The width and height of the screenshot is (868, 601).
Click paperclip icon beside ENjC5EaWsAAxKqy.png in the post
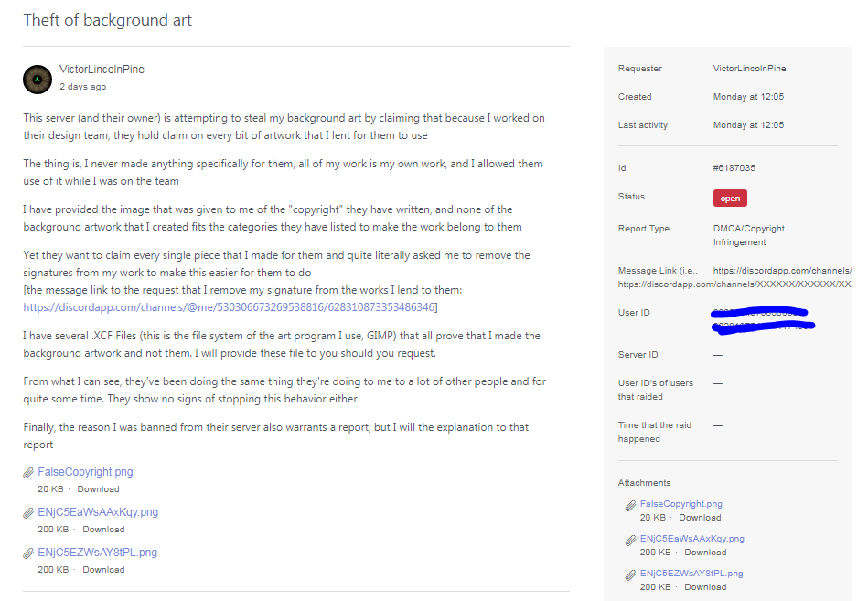(x=28, y=513)
